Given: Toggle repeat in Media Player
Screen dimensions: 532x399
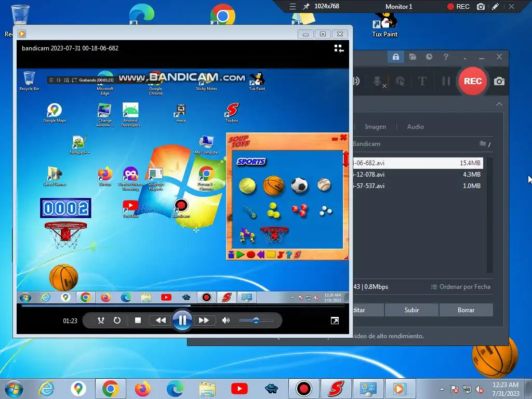Looking at the screenshot, I should [x=117, y=320].
